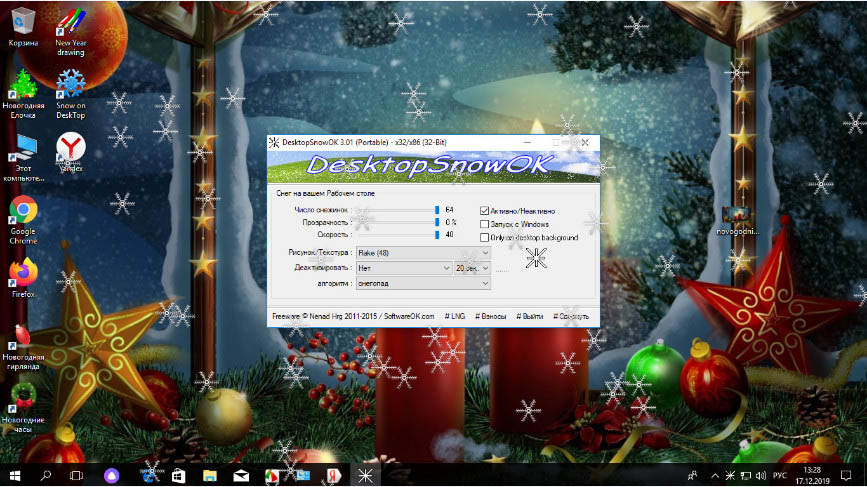This screenshot has height=487, width=867.
Task: Open the Новогодняя гирлянда desktop shortcut
Action: pyautogui.click(x=23, y=347)
